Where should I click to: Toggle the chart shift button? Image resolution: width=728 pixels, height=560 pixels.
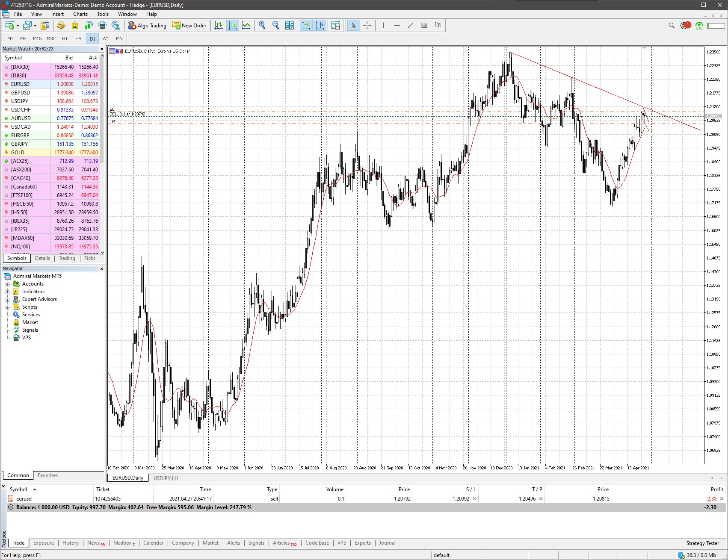[320, 26]
